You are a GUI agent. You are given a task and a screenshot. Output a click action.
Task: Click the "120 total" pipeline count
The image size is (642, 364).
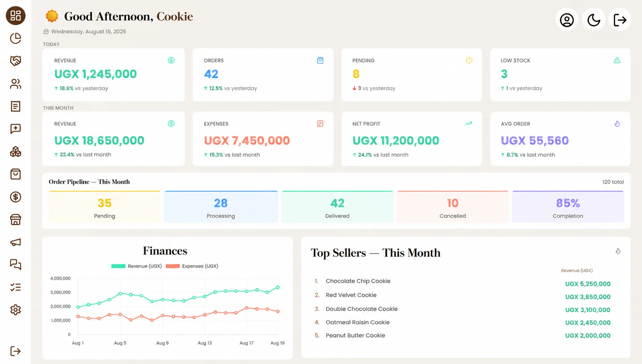click(613, 182)
